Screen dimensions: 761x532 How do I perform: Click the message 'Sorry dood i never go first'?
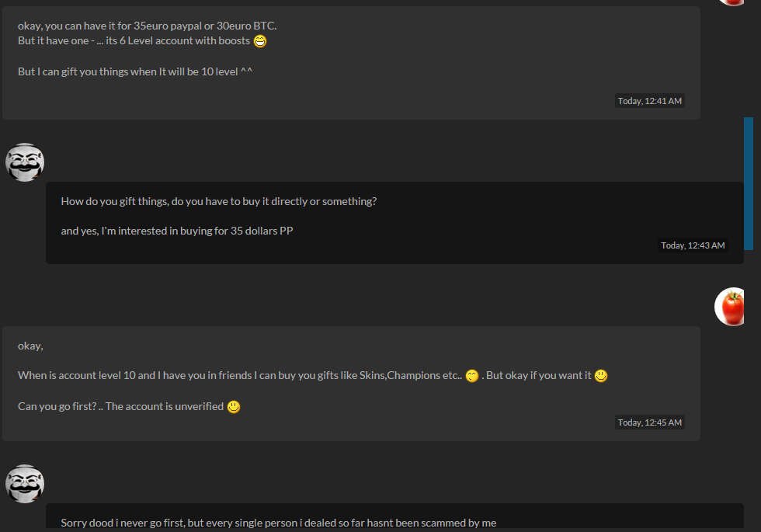tap(279, 523)
